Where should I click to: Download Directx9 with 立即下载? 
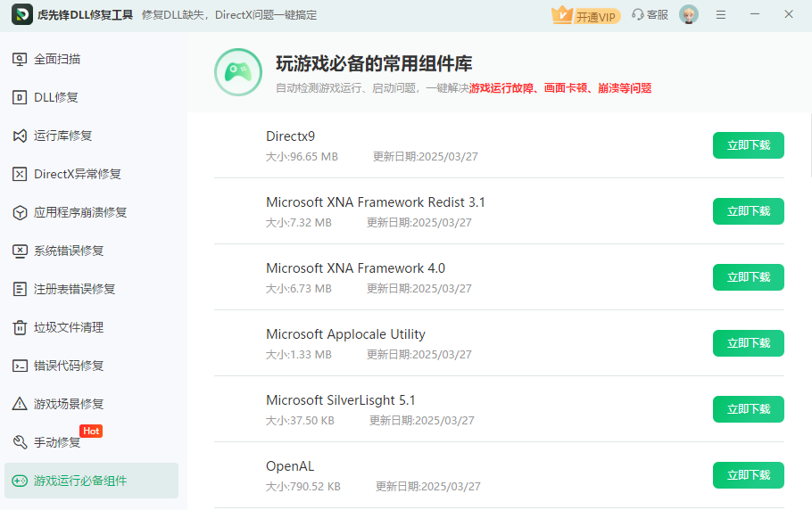click(x=749, y=145)
